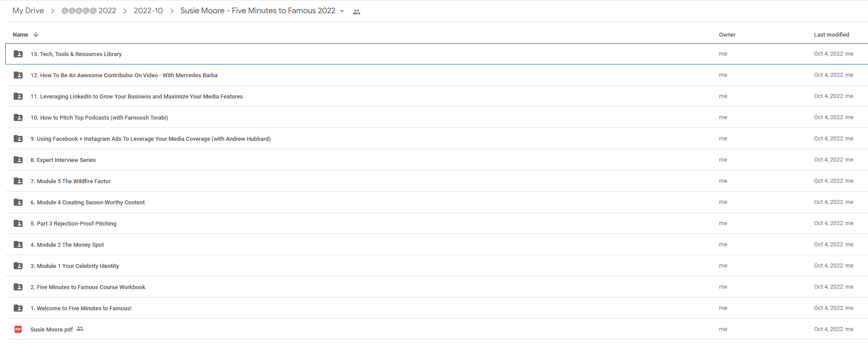868x350 pixels.
Task: Select '6. Module 4 Creating Swoon-Worthy Content' name
Action: coord(88,203)
